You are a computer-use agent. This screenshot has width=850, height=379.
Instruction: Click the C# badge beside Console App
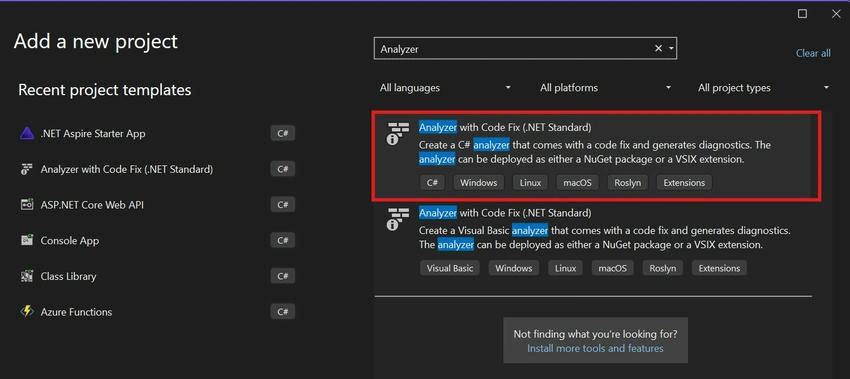(282, 240)
